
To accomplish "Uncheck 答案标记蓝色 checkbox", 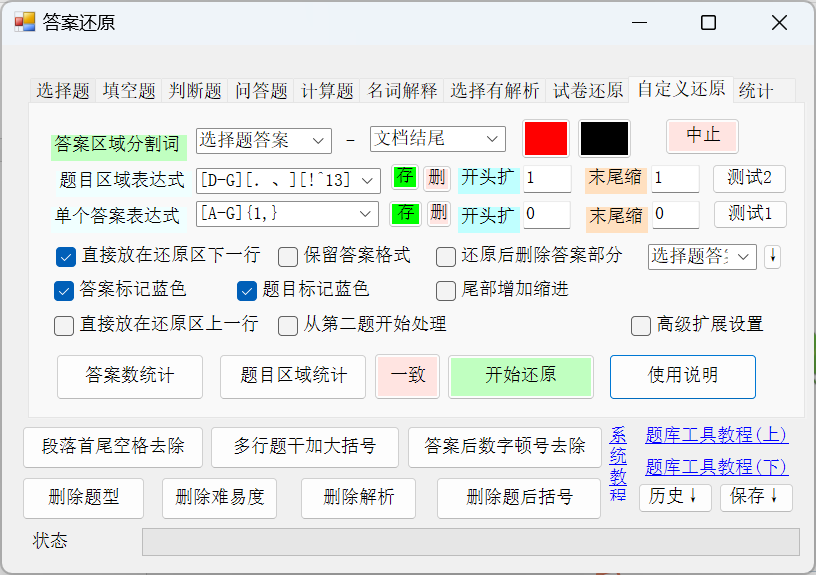I will pyautogui.click(x=64, y=291).
